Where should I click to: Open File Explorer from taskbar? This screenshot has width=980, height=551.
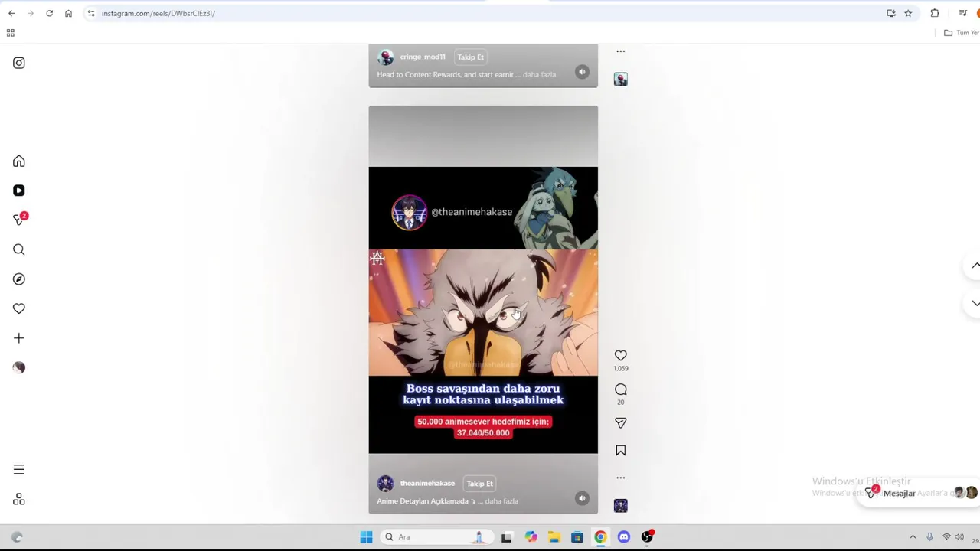[554, 537]
